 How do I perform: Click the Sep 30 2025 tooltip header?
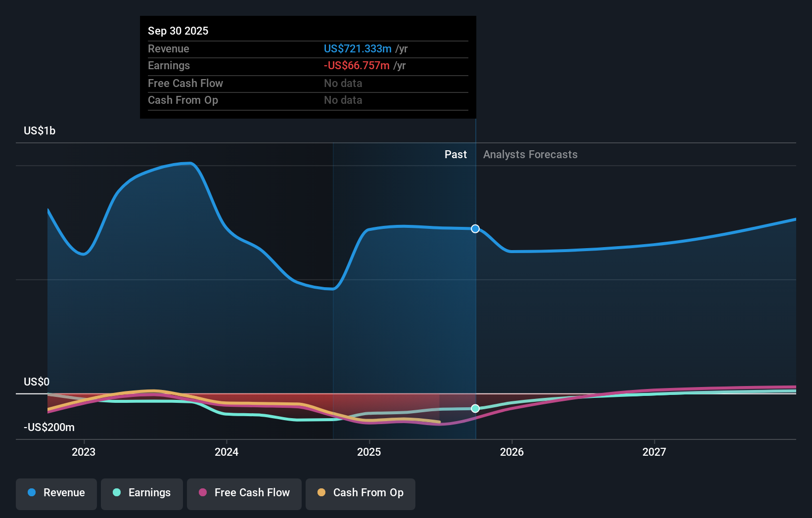[178, 31]
